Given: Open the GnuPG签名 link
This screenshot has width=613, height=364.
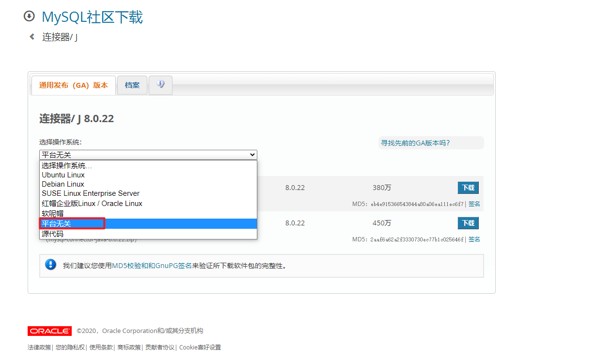Looking at the screenshot, I should [173, 266].
